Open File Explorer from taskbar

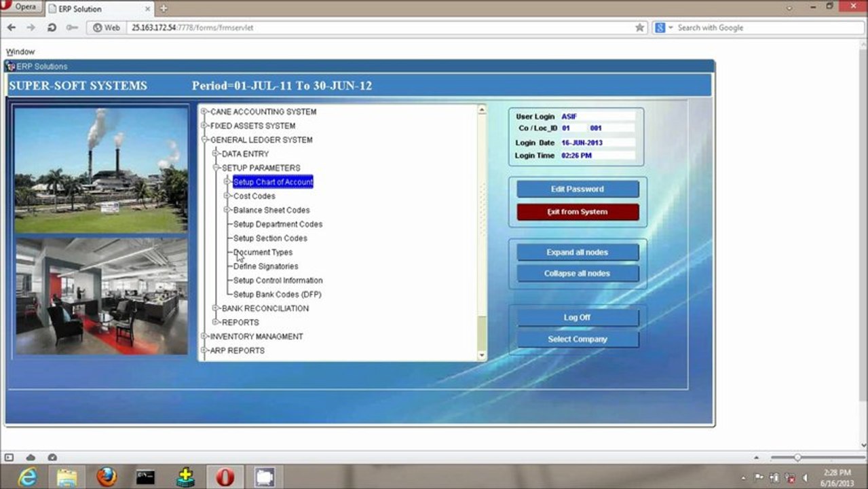point(67,477)
